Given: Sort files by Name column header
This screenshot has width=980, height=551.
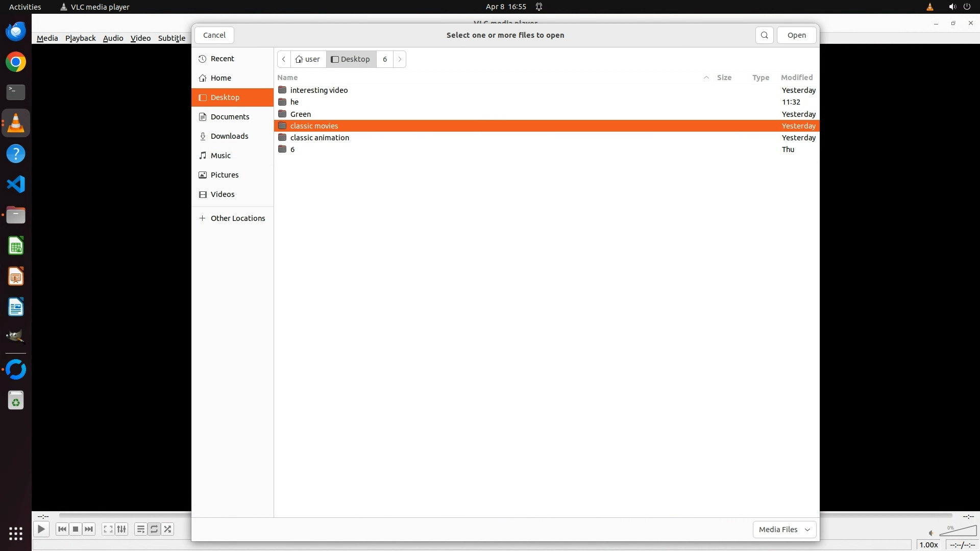Looking at the screenshot, I should tap(287, 78).
